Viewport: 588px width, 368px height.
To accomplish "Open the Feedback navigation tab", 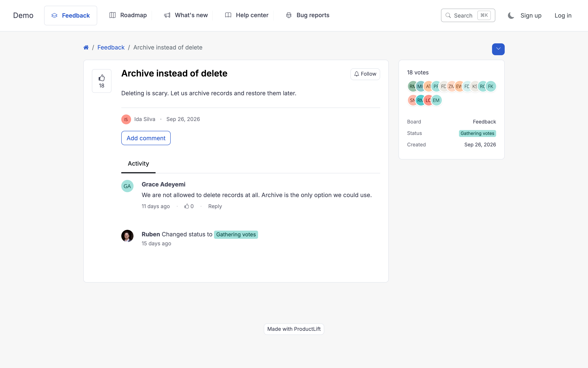I will (70, 16).
